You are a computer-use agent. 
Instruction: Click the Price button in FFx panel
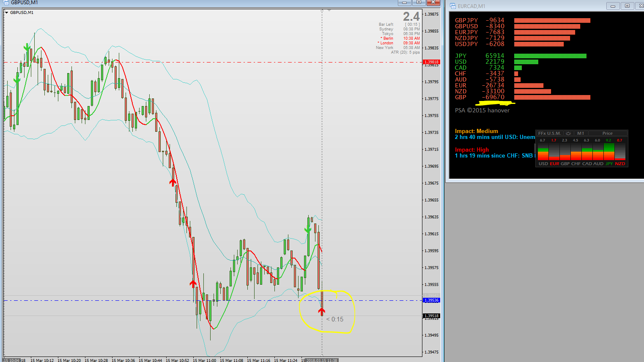click(607, 133)
